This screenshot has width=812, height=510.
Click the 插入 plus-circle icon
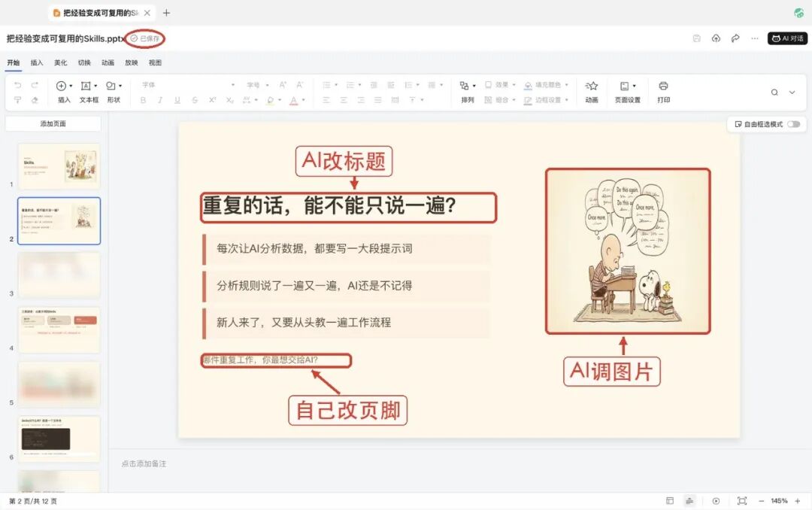tap(61, 86)
